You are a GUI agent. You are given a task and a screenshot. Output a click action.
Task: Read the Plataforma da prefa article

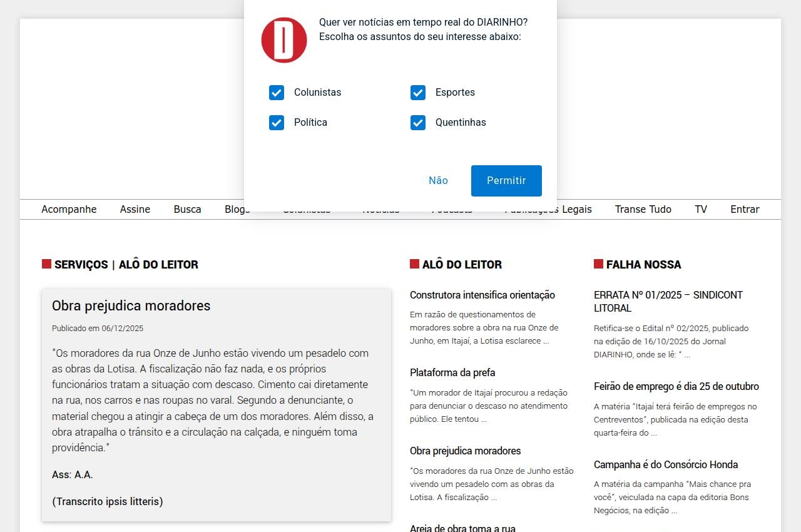point(452,373)
